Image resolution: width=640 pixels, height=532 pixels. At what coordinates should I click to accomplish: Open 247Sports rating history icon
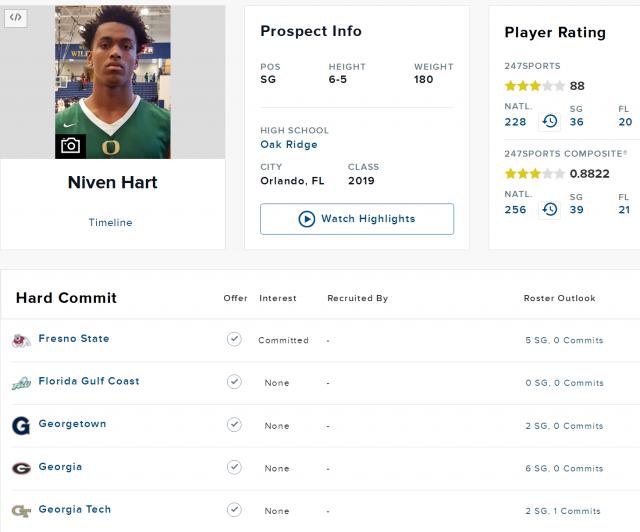point(549,122)
